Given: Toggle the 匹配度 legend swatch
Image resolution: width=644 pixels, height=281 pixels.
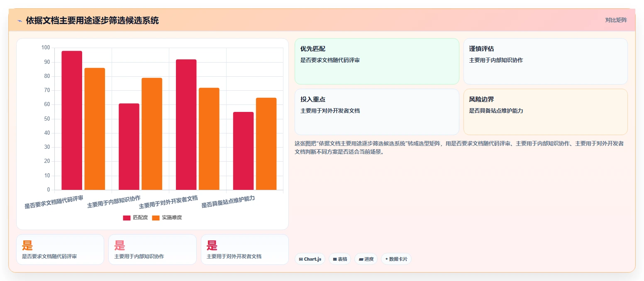Looking at the screenshot, I should (x=127, y=218).
